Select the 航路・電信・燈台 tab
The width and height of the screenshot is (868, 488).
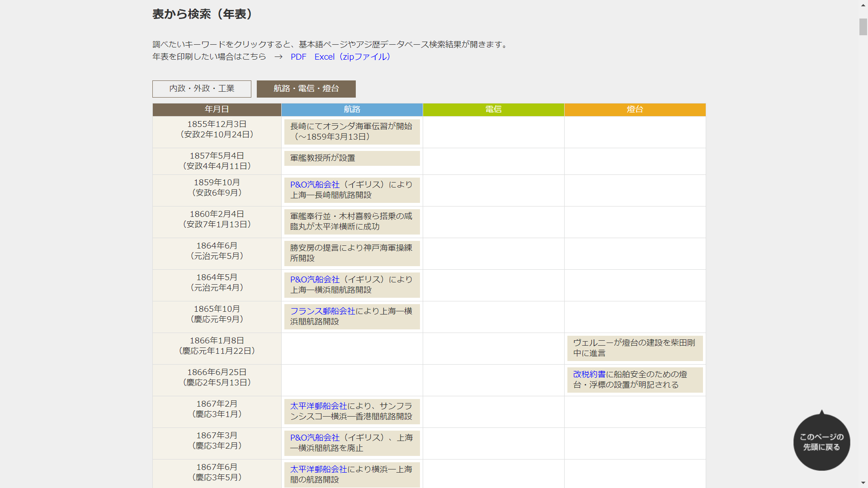[x=307, y=88]
